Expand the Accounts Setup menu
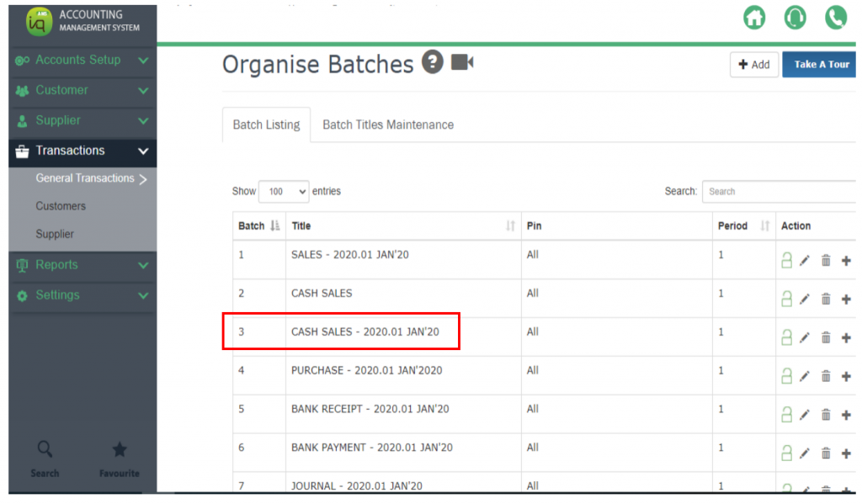Screen dimensions: 862x504 pyautogui.click(x=82, y=61)
